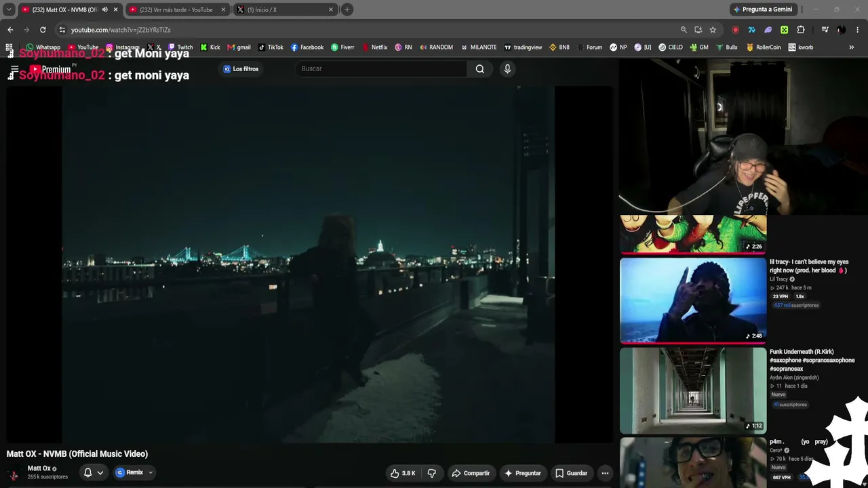Open the Whatsapp bookmark

click(x=43, y=47)
